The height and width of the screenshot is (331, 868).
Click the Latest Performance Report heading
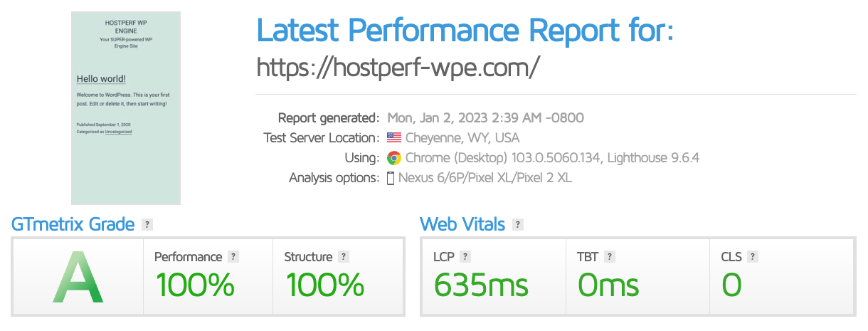465,30
